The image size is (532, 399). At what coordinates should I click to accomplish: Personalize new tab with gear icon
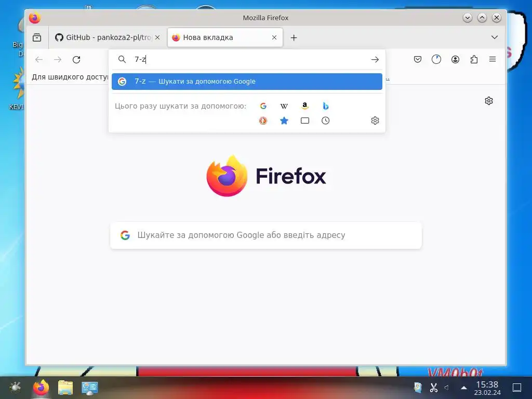(488, 101)
